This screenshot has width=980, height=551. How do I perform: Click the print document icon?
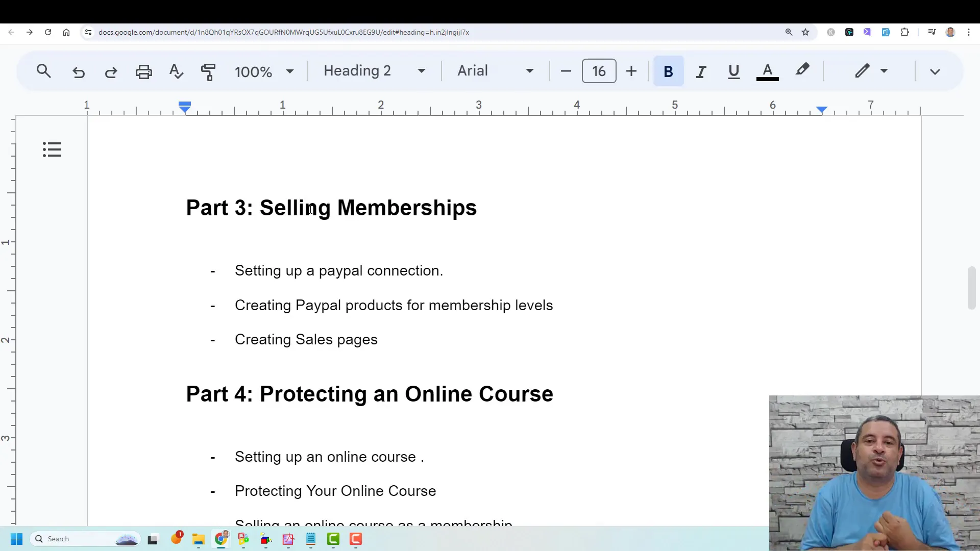(x=144, y=71)
